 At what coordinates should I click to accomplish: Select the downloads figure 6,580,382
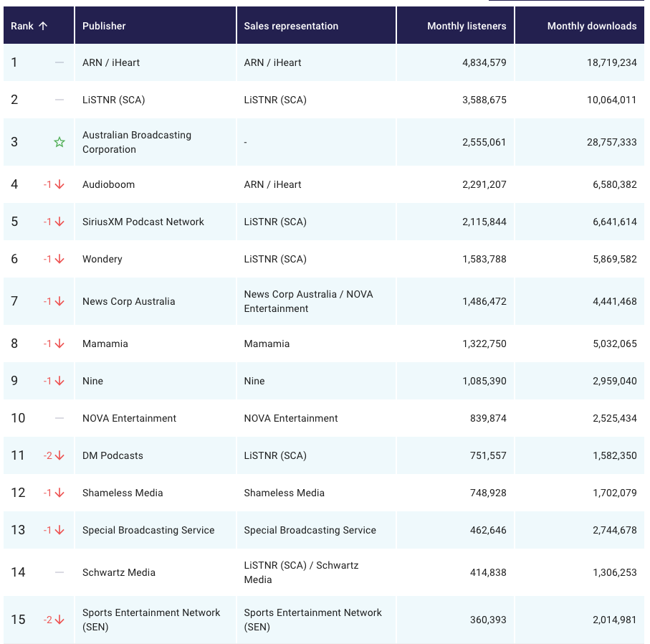(615, 184)
